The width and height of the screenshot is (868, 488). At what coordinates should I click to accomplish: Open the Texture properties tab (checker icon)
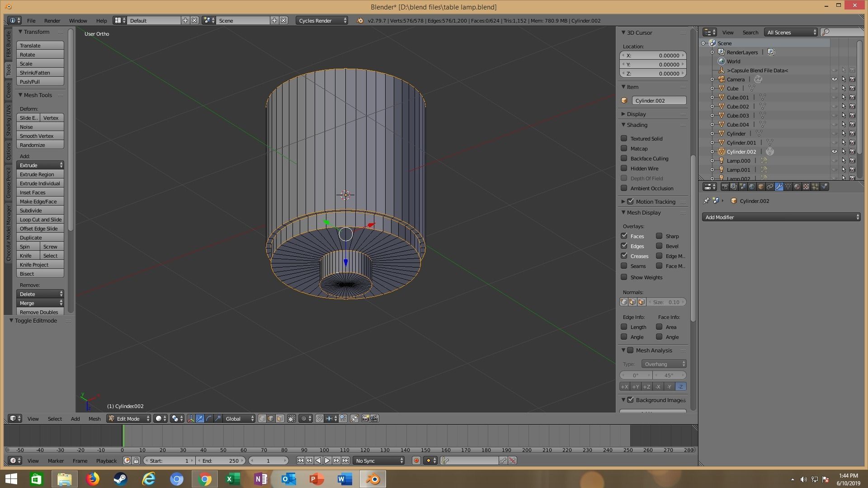(806, 187)
